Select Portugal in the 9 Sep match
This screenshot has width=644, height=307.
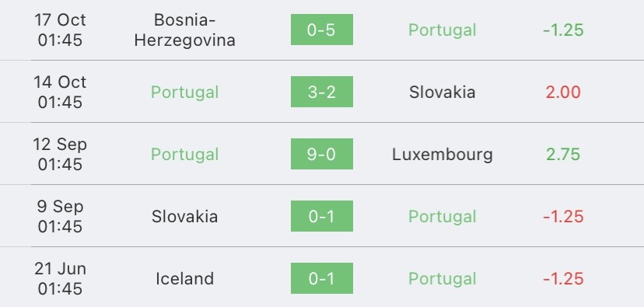click(x=443, y=216)
